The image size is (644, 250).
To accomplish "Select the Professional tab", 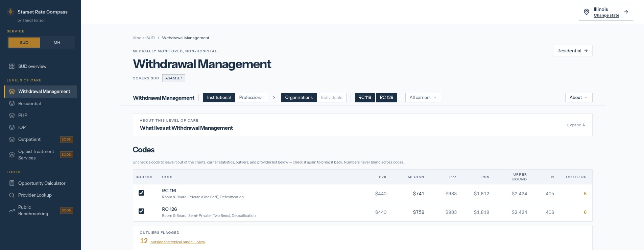I will 251,98.
